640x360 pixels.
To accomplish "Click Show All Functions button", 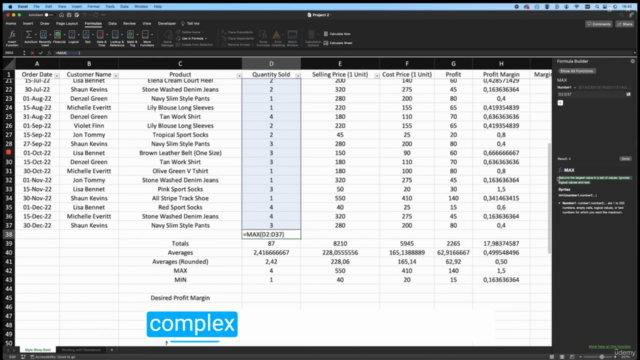I will click(576, 71).
